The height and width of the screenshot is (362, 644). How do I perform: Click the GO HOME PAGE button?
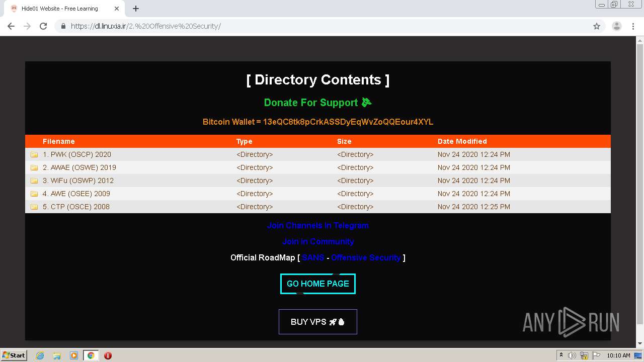tap(318, 284)
